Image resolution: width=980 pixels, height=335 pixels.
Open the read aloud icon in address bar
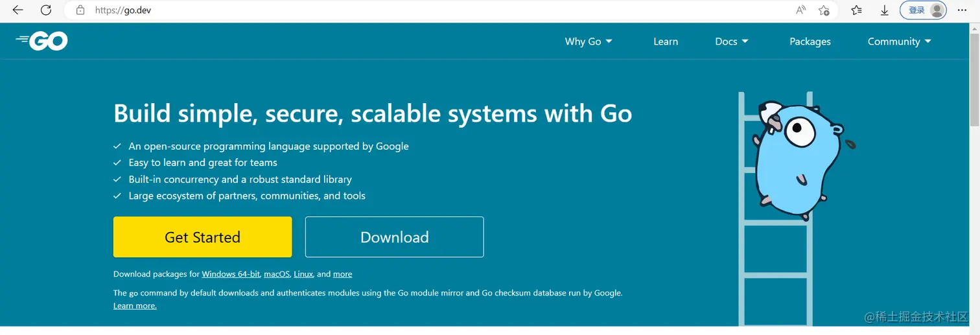(801, 10)
